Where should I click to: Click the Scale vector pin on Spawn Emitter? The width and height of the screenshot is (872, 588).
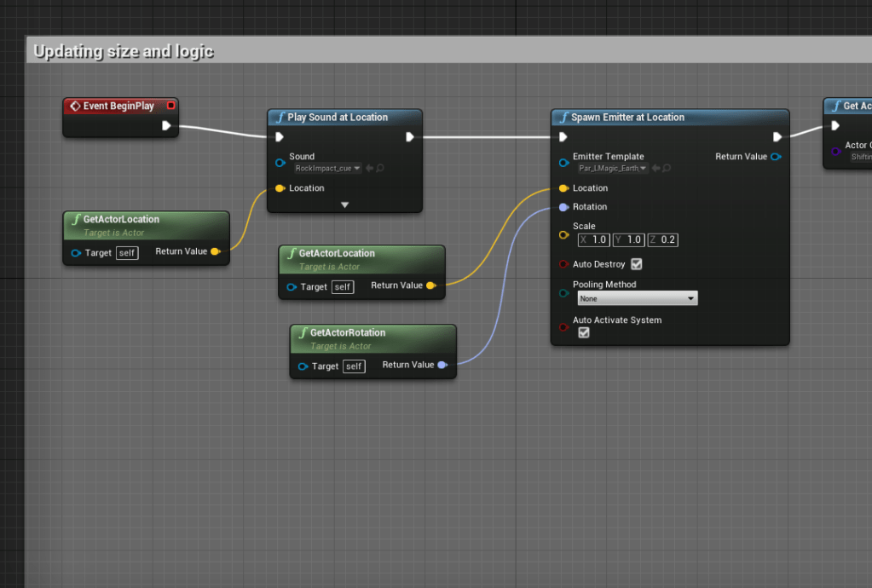coord(563,234)
